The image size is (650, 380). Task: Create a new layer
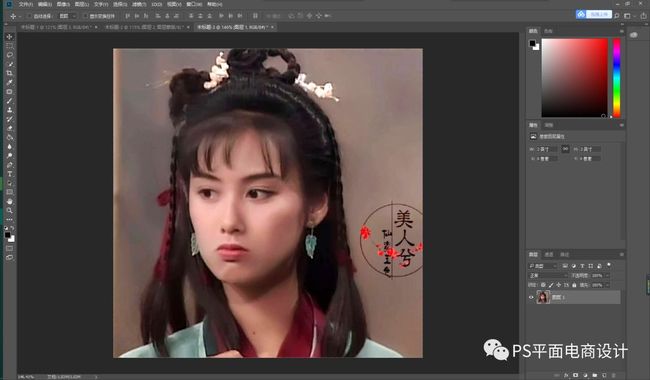(x=604, y=375)
